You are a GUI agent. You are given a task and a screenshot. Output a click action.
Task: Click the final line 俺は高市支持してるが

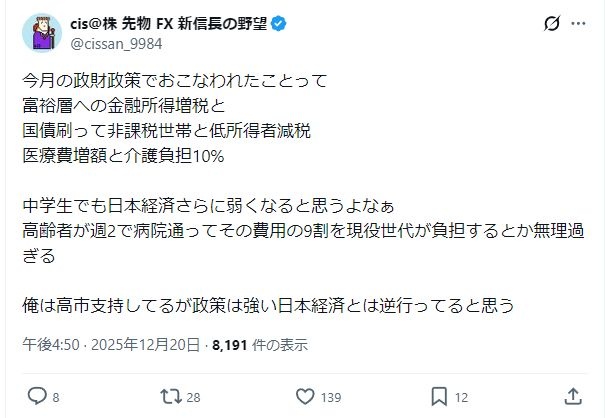coord(268,305)
